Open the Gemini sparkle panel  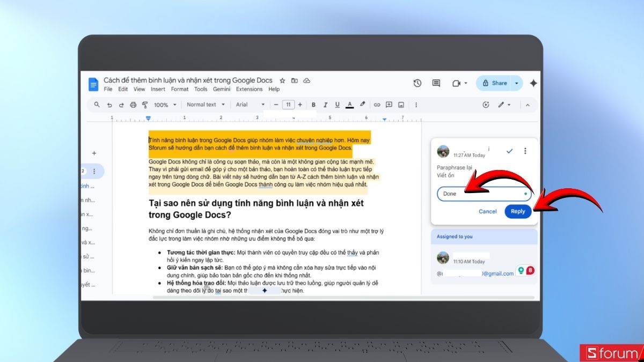point(533,83)
